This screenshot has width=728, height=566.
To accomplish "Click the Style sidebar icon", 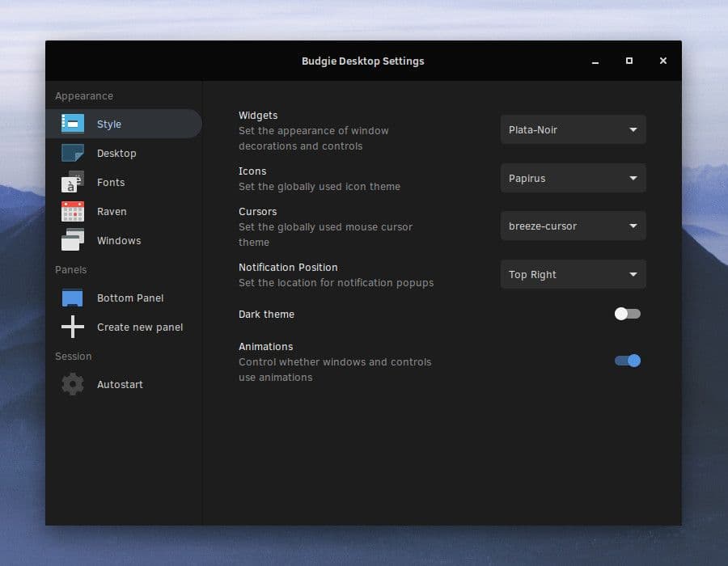I will click(73, 124).
